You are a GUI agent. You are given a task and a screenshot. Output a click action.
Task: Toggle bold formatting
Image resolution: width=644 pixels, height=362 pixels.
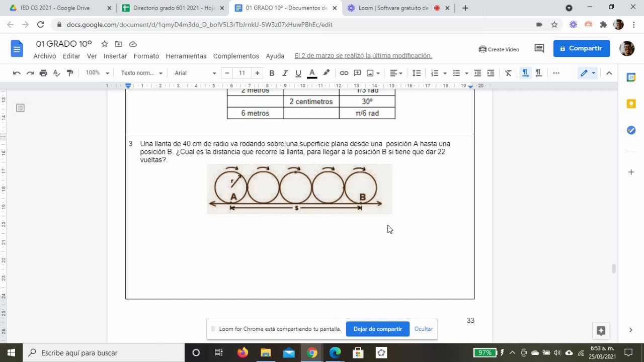coord(272,73)
